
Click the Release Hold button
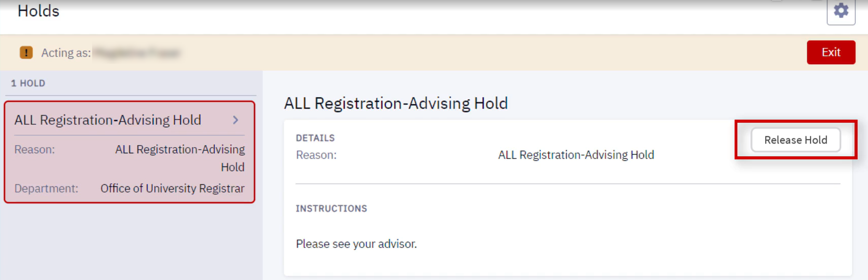(x=795, y=140)
